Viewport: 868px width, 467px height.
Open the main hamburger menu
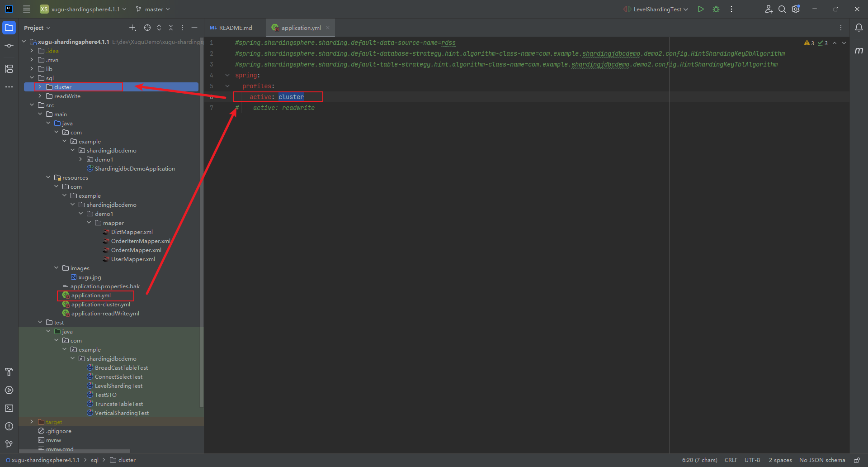tap(27, 9)
